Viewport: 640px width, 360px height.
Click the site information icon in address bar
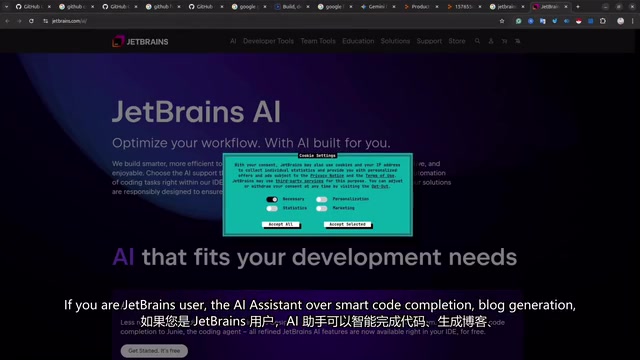click(45, 21)
